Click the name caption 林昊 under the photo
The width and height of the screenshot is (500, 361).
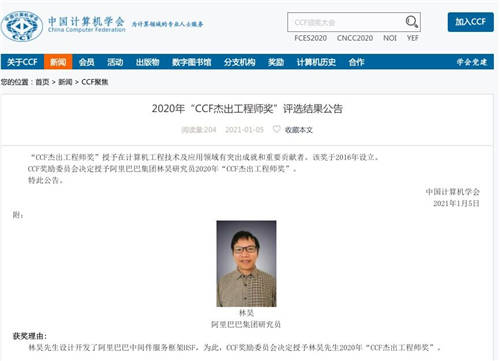(x=246, y=313)
